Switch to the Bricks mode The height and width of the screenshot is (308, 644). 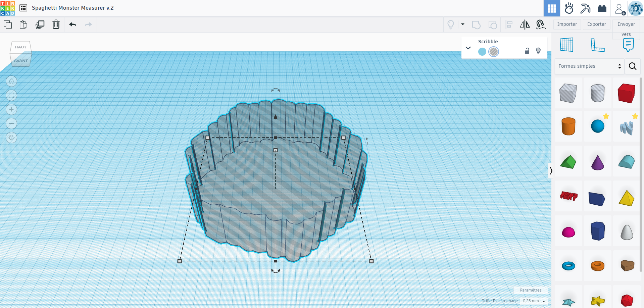[602, 8]
